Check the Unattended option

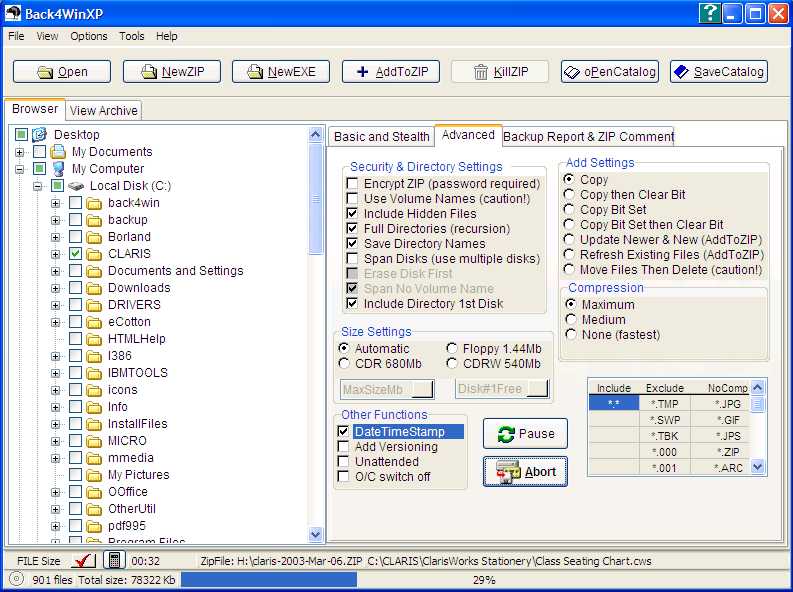(343, 462)
